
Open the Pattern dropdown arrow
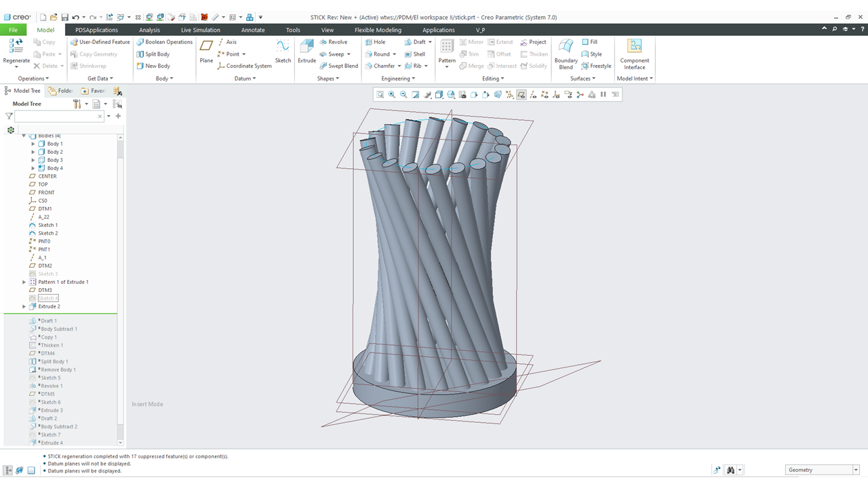tap(447, 68)
